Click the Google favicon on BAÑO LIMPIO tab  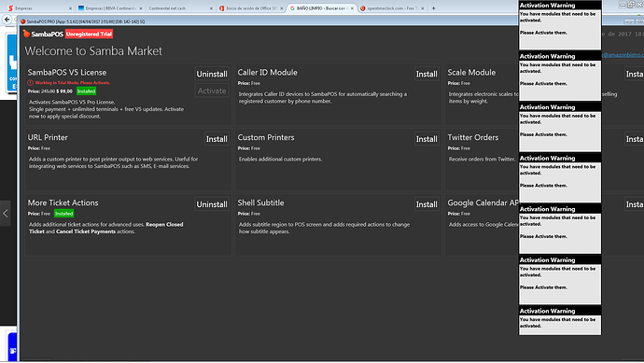click(292, 8)
